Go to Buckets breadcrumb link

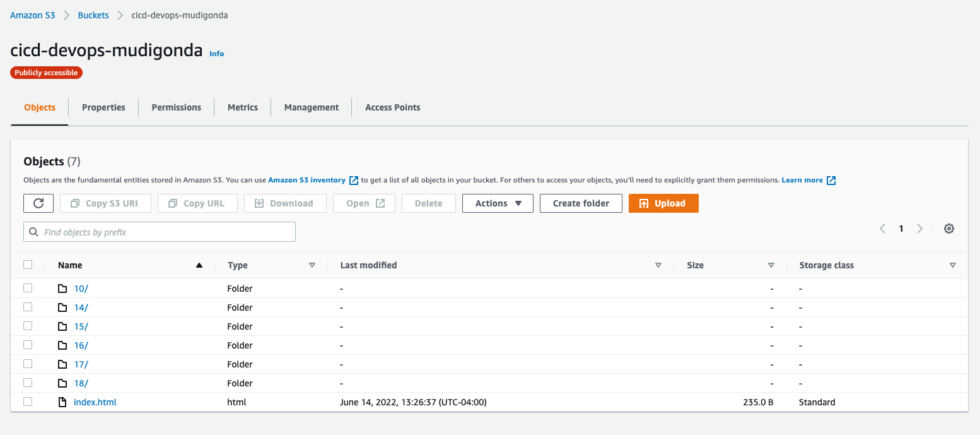(x=93, y=15)
